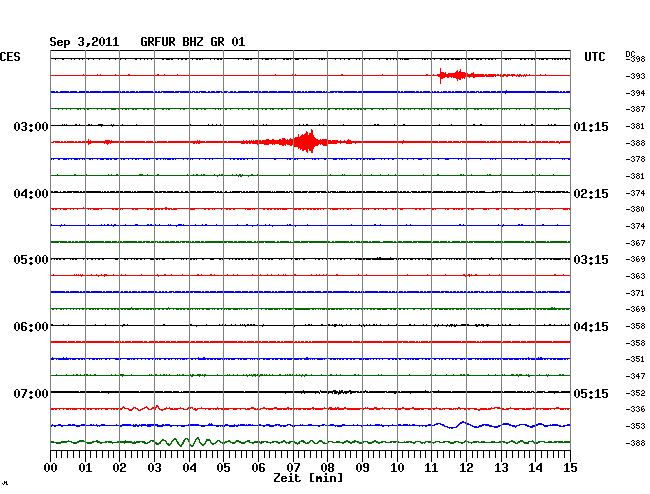Click the "05:15" UTC time label
650x494 pixels.
pyautogui.click(x=591, y=393)
